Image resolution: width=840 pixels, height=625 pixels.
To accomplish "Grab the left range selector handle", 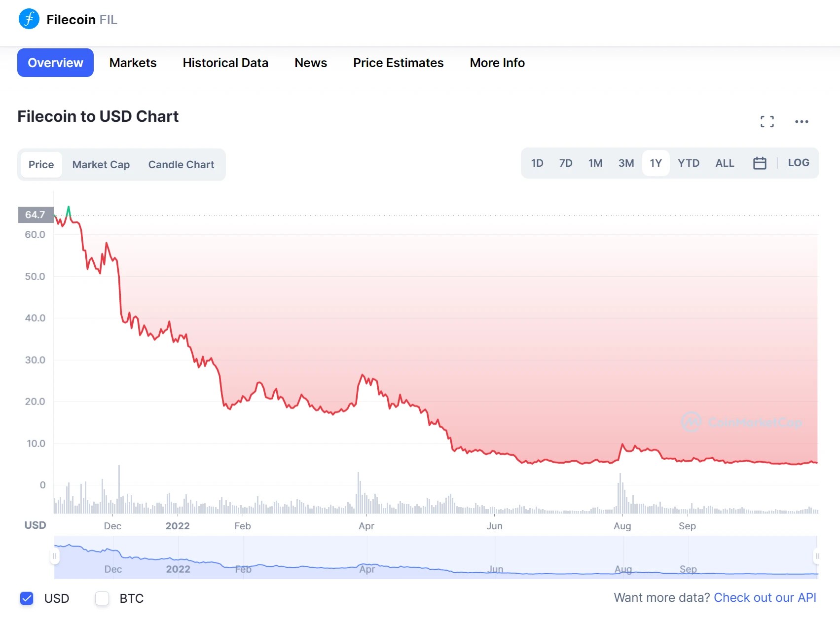I will tap(55, 556).
